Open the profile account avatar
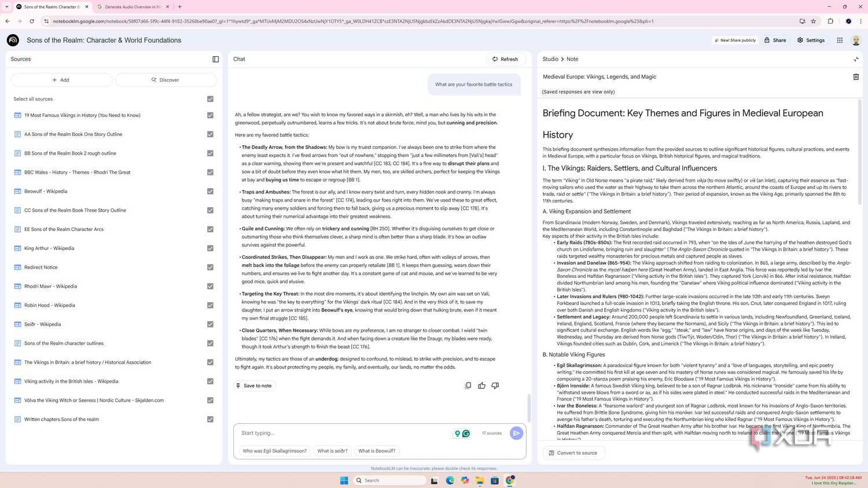Image resolution: width=868 pixels, height=488 pixels. pos(856,40)
